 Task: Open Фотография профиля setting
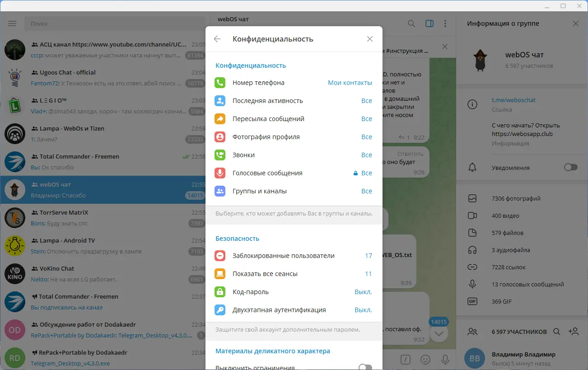tap(294, 137)
